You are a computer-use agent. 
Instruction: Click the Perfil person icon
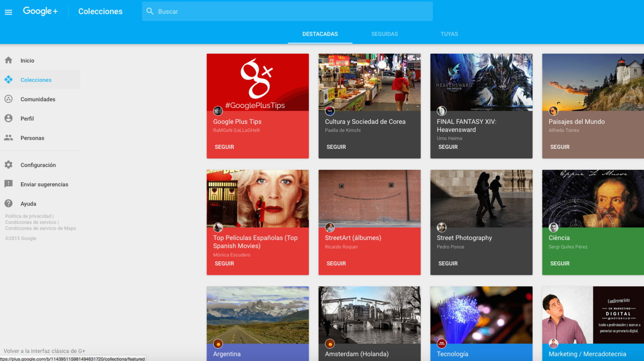coord(8,118)
